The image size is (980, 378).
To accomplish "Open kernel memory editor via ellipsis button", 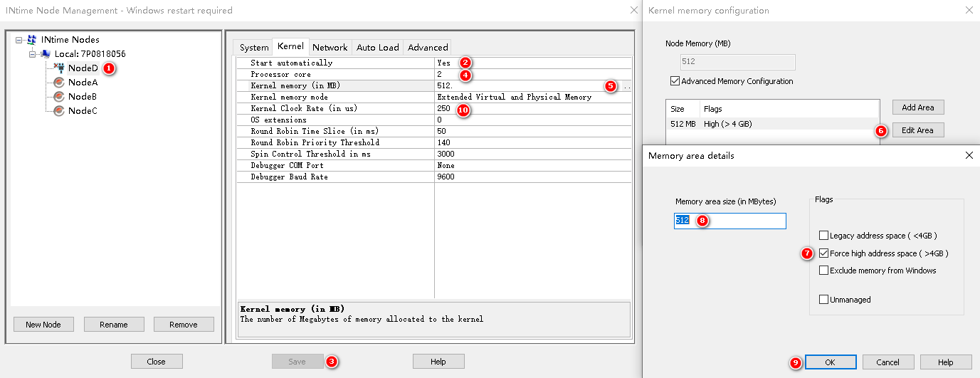I will pyautogui.click(x=626, y=85).
